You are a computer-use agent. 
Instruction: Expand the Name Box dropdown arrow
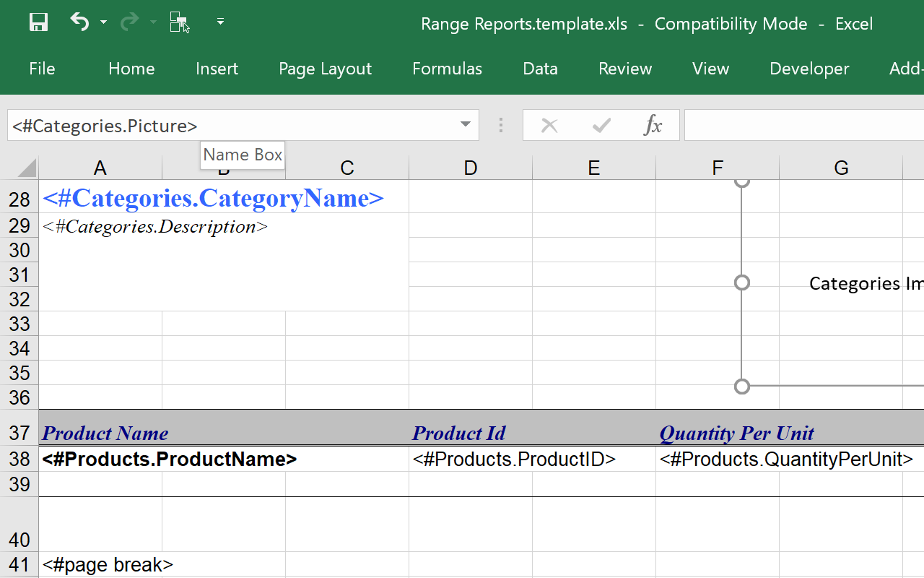pos(466,125)
